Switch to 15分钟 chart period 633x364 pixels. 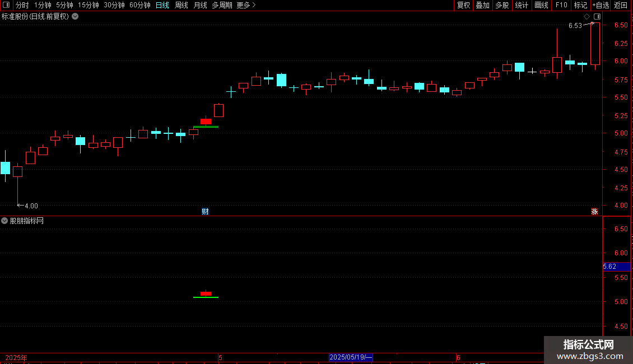[89, 5]
